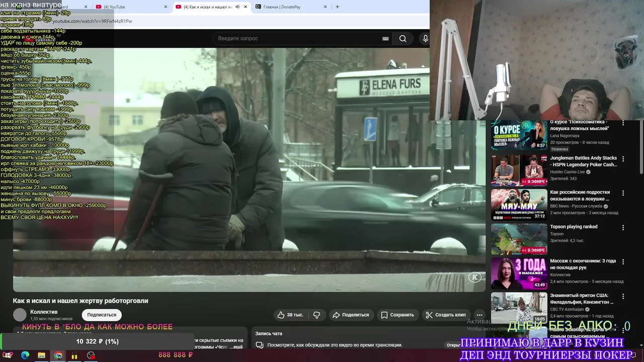Mute the playing tab via speaker icon

point(237,7)
